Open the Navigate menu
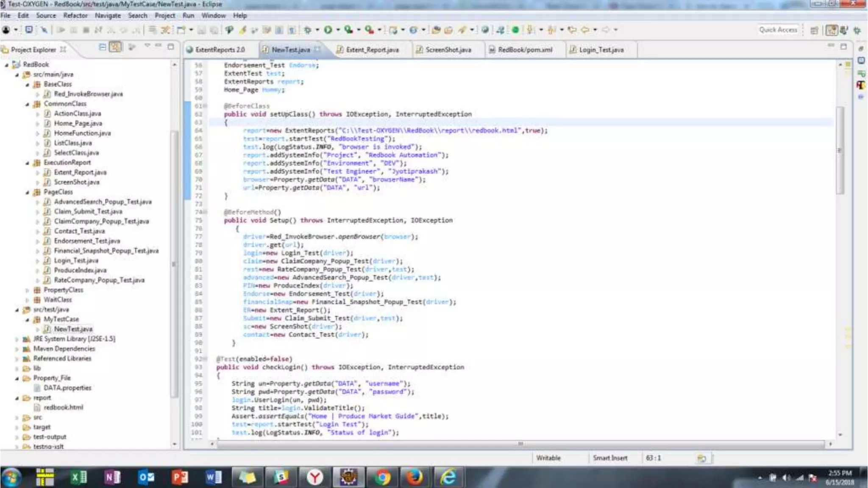 point(108,16)
